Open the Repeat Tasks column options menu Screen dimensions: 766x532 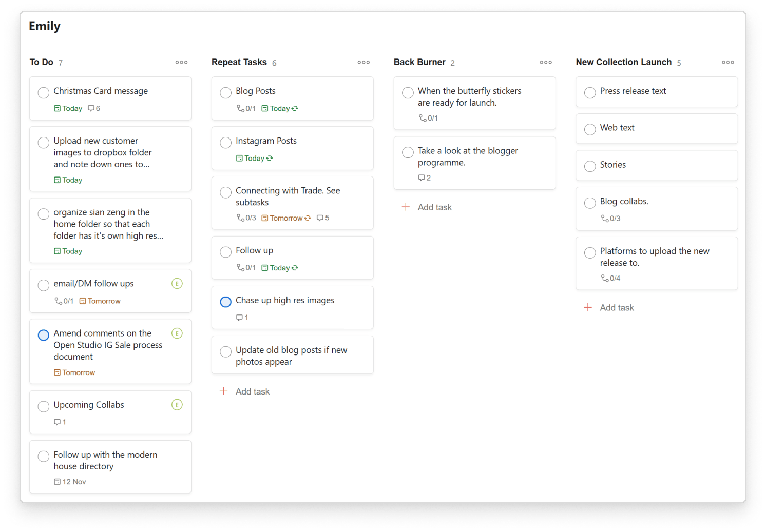click(363, 62)
